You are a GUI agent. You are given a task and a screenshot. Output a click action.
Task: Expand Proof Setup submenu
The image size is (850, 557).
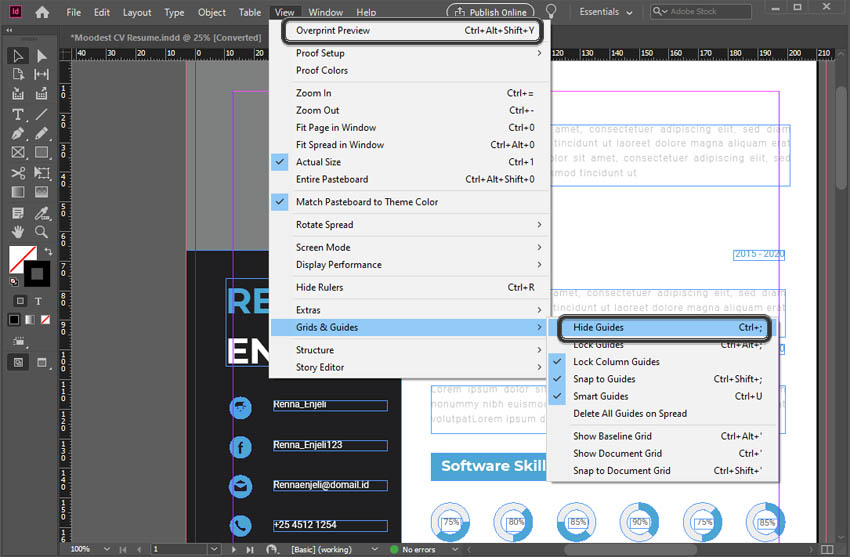[x=410, y=53]
